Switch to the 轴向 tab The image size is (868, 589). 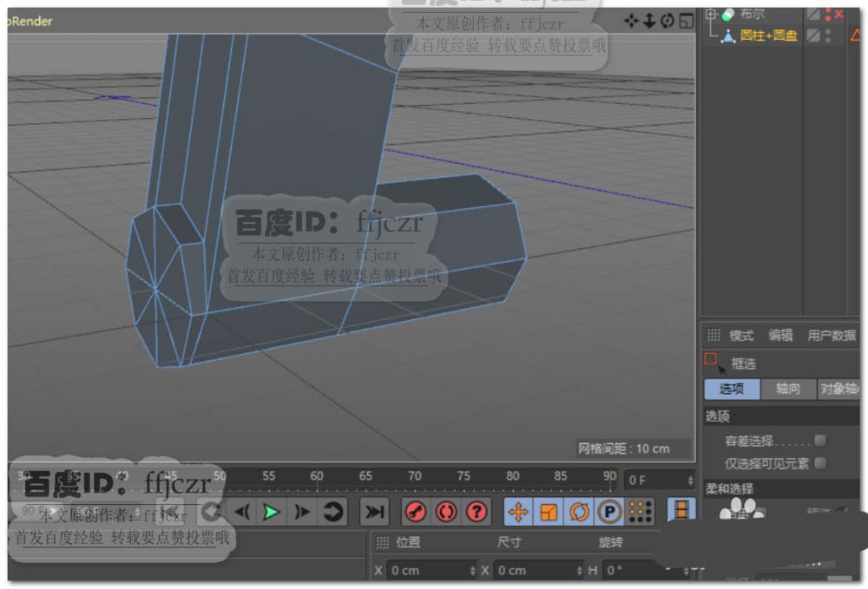(x=787, y=389)
